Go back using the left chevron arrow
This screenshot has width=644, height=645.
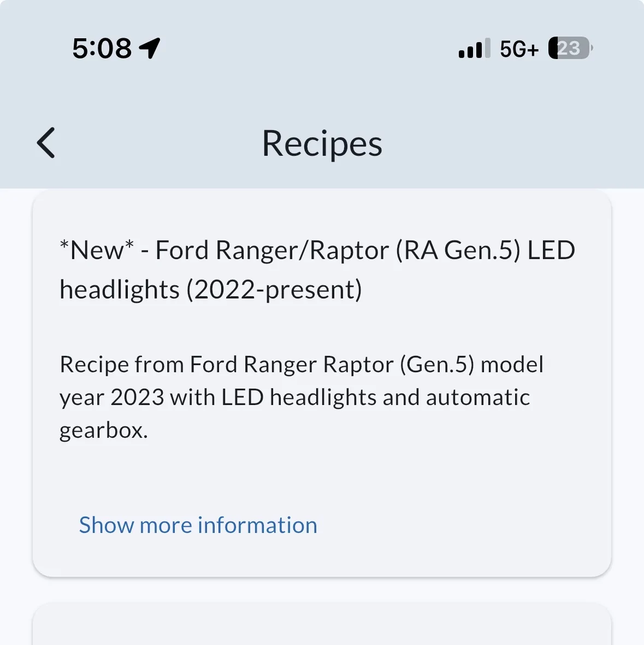click(46, 143)
